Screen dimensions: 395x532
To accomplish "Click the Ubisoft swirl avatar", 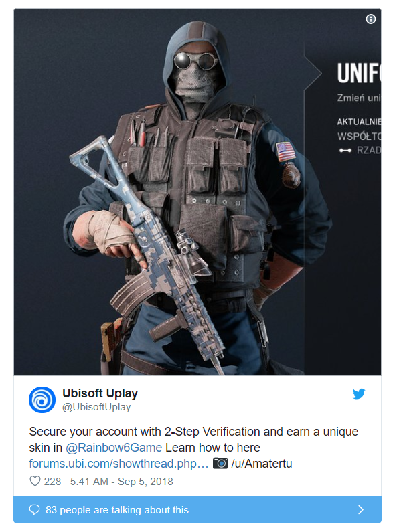I will click(x=42, y=400).
